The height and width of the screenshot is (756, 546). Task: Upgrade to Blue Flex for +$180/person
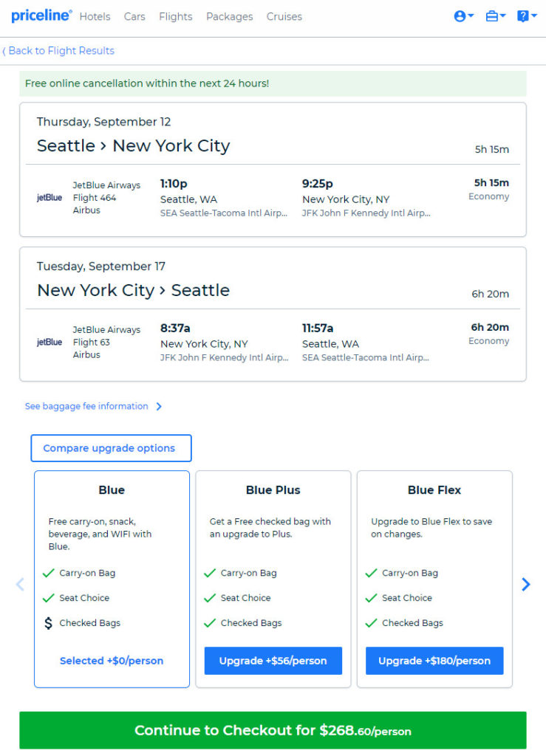(x=434, y=661)
